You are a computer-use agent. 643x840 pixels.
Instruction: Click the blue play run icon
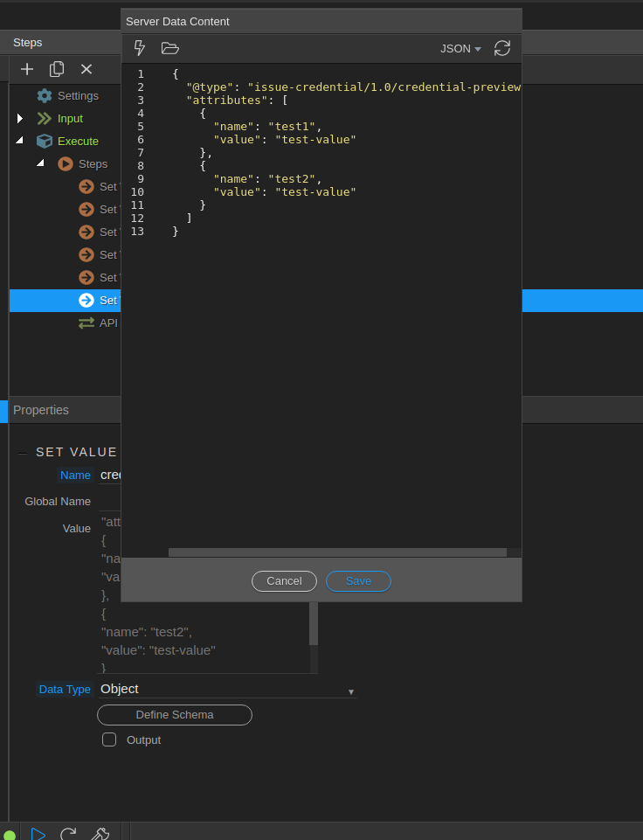click(38, 833)
